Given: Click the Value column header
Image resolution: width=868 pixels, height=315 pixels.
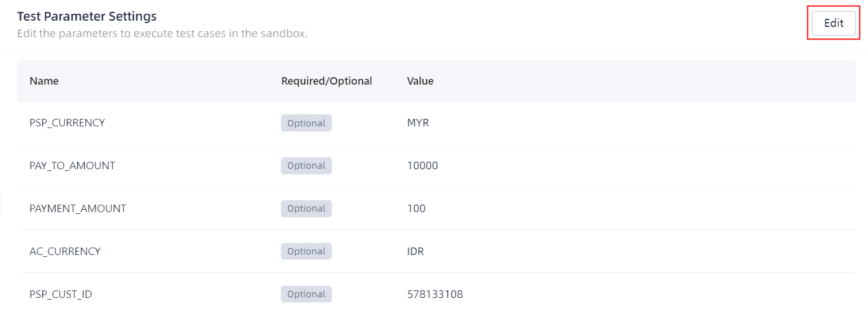Looking at the screenshot, I should point(420,81).
